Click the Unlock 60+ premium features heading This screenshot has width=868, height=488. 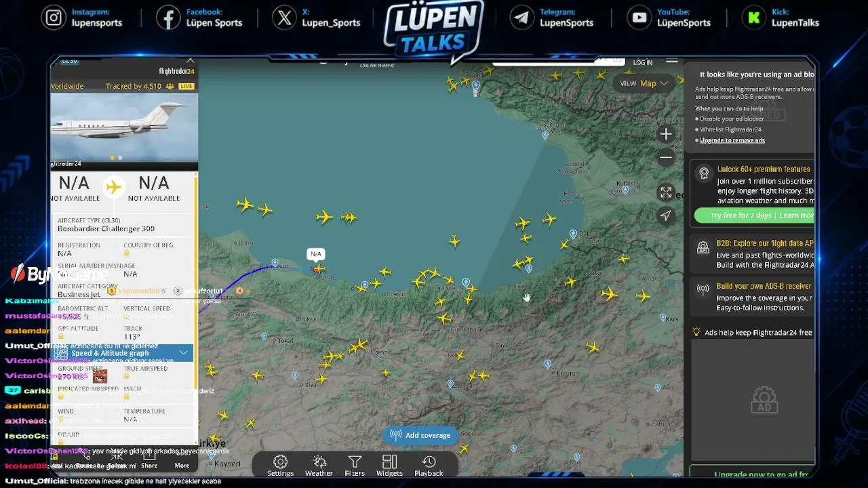pos(764,169)
